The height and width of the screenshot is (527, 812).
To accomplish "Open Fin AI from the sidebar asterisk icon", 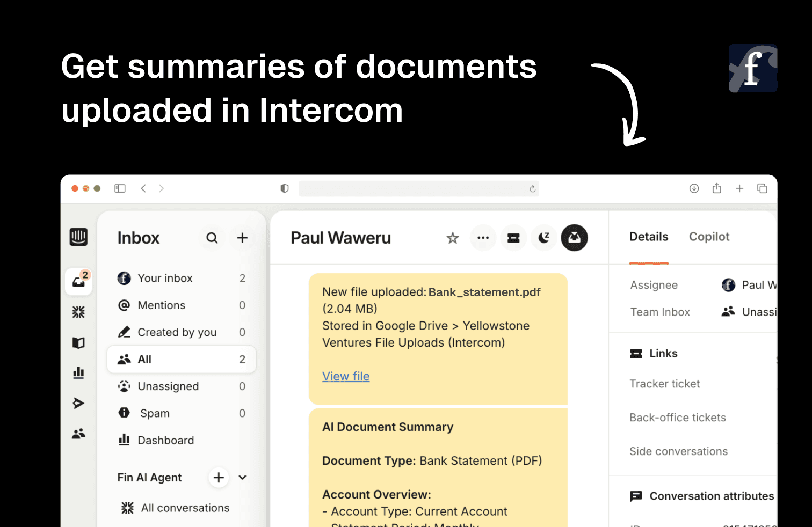I will click(x=78, y=311).
